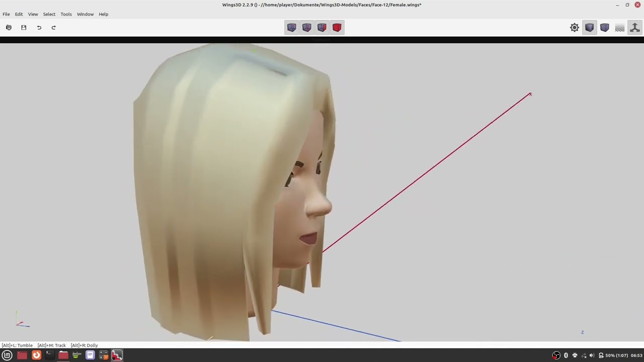This screenshot has width=644, height=362.
Task: Click the lips of the face model
Action: tap(308, 238)
